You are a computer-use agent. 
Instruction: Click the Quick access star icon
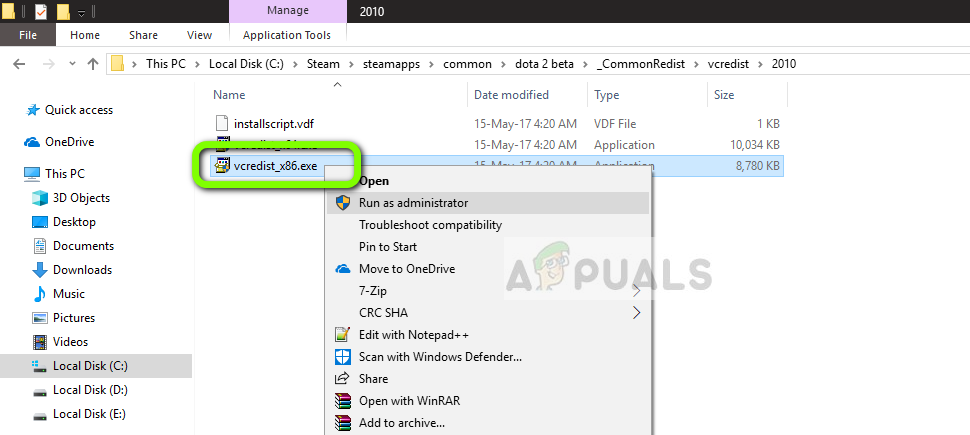32,110
